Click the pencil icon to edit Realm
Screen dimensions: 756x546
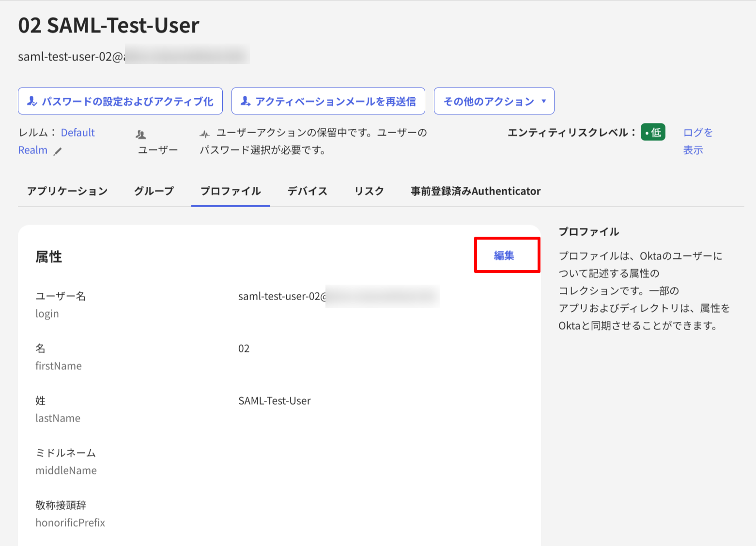tap(58, 152)
